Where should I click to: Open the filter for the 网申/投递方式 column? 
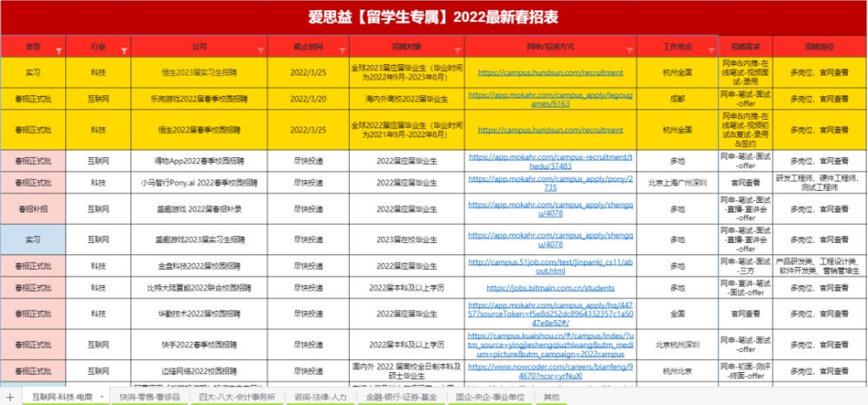(629, 50)
